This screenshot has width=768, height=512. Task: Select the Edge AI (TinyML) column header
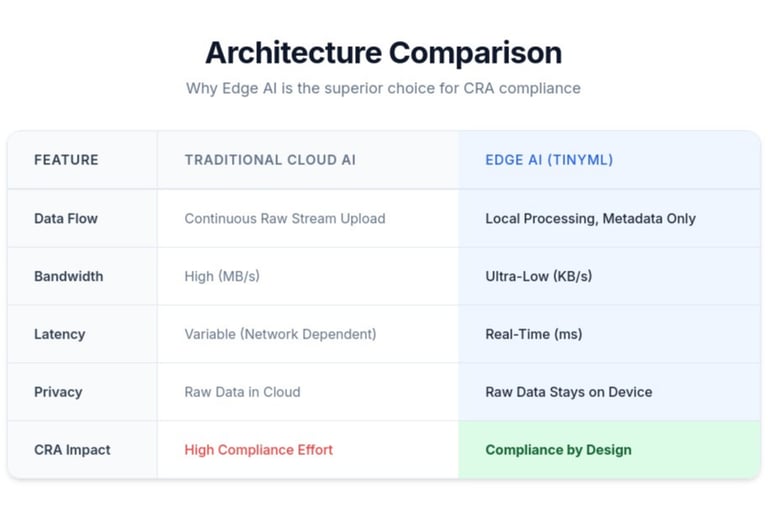(549, 160)
